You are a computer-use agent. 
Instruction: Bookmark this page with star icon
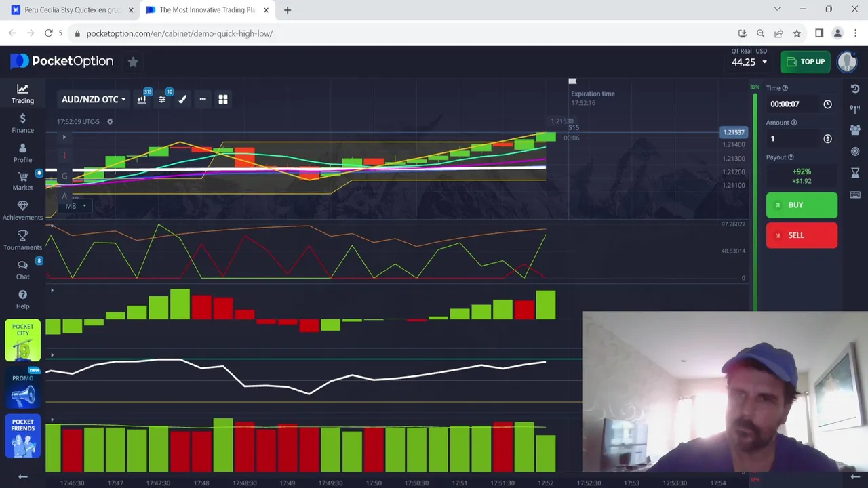797,33
